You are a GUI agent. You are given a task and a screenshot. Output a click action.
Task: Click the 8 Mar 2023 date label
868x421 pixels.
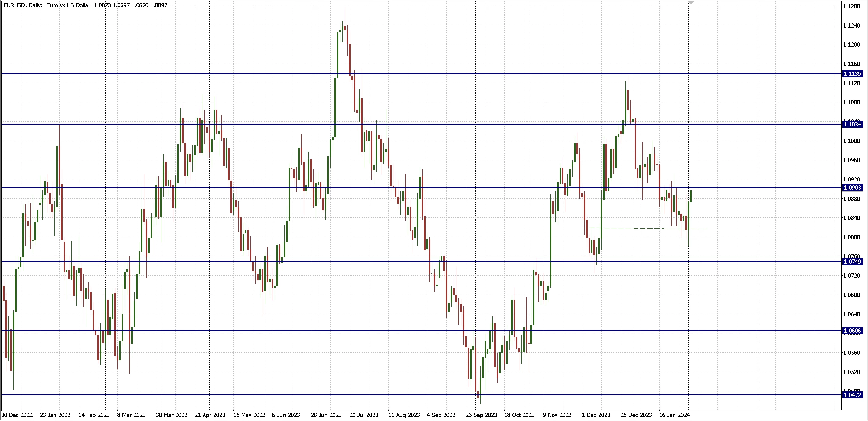[132, 415]
